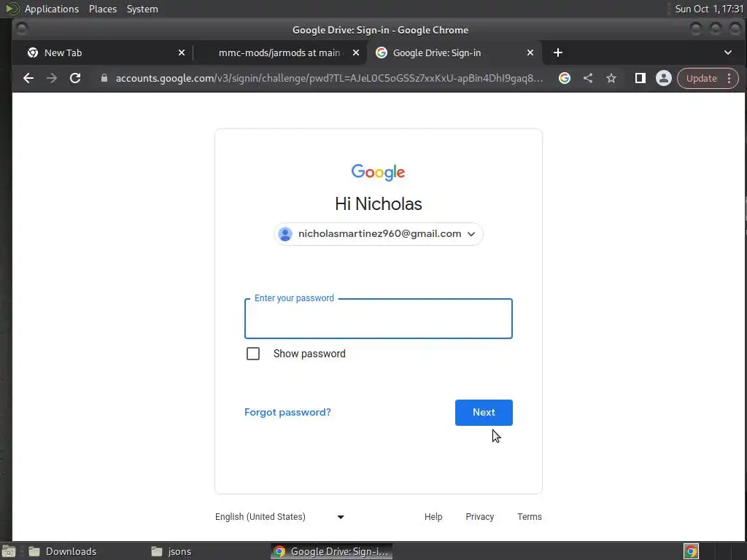Viewport: 747px width, 560px height.
Task: Switch account via nicholasmartinez960@gmail.com chip
Action: (x=379, y=234)
